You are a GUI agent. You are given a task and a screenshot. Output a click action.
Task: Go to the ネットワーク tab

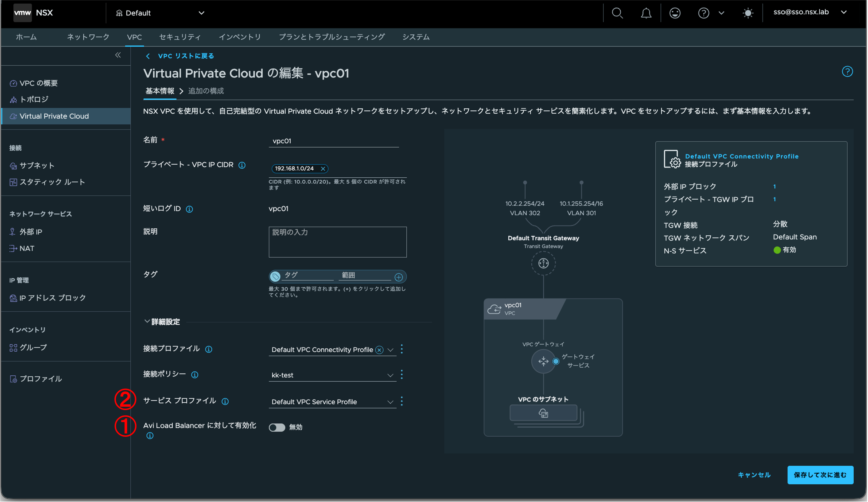[x=88, y=37]
